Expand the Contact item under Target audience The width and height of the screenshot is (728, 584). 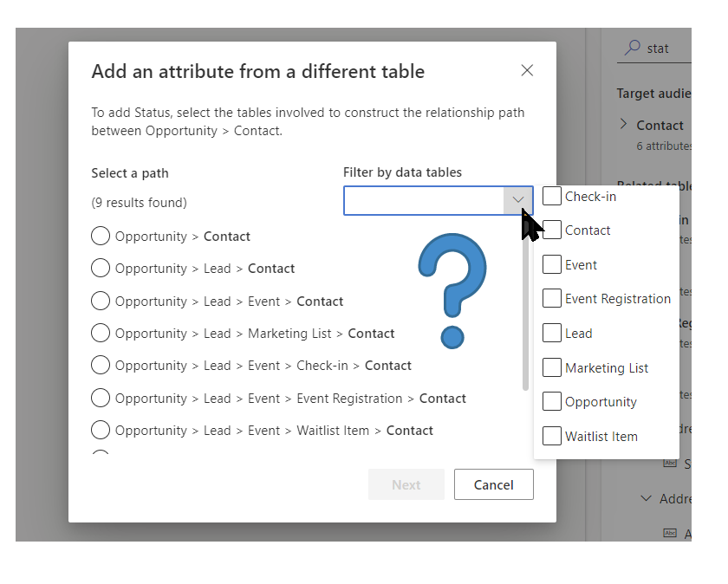[x=623, y=125]
